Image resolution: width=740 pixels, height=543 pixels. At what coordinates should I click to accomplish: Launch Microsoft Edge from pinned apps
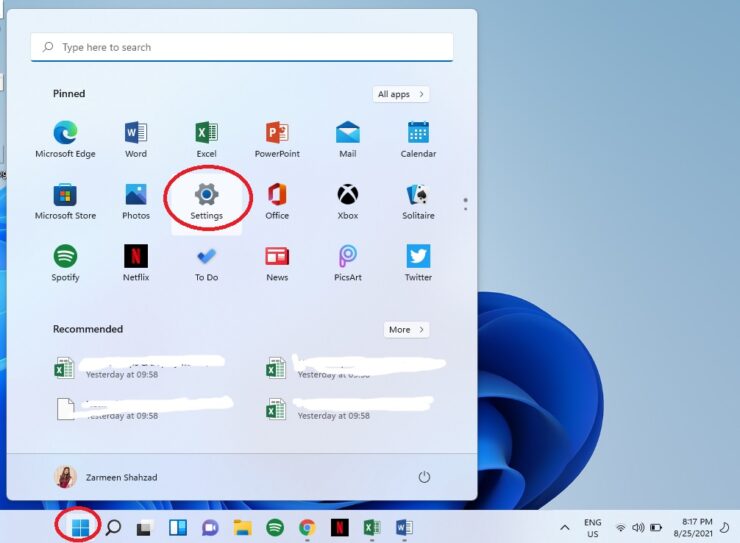(x=65, y=138)
